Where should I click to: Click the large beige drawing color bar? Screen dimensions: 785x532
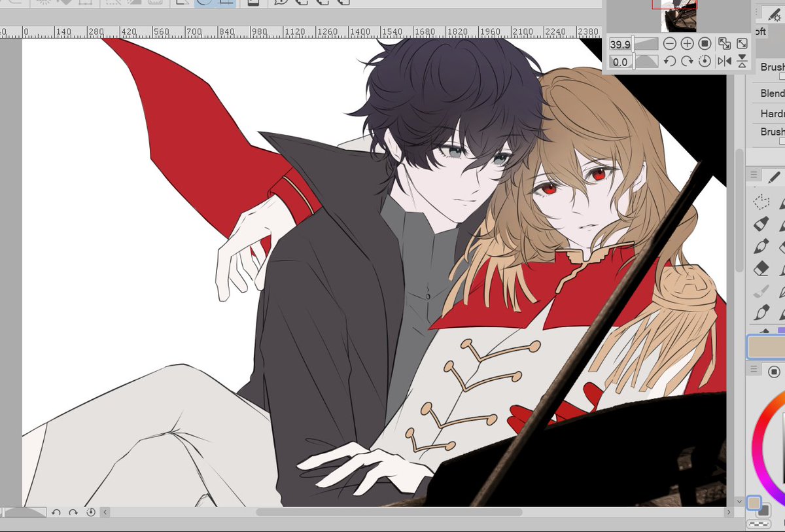tap(767, 347)
